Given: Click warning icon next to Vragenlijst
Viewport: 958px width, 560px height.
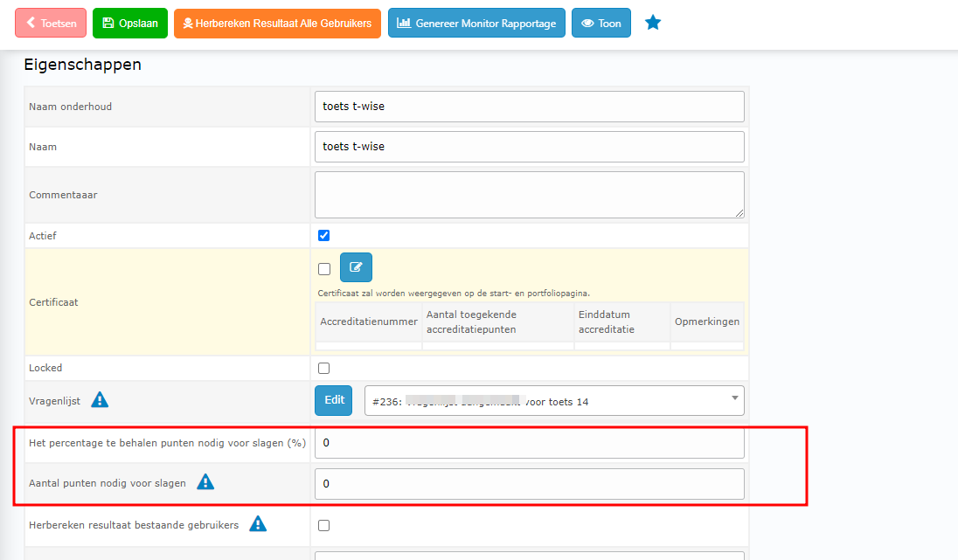Looking at the screenshot, I should point(101,400).
